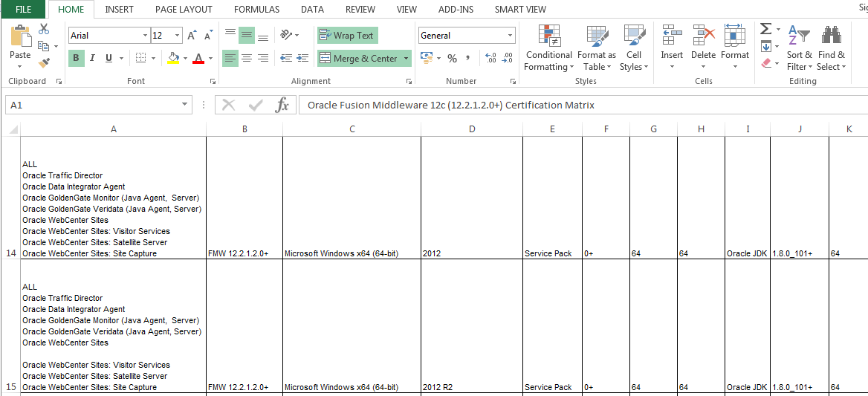868x396 pixels.
Task: Apply Accounting Number Format
Action: 427,58
